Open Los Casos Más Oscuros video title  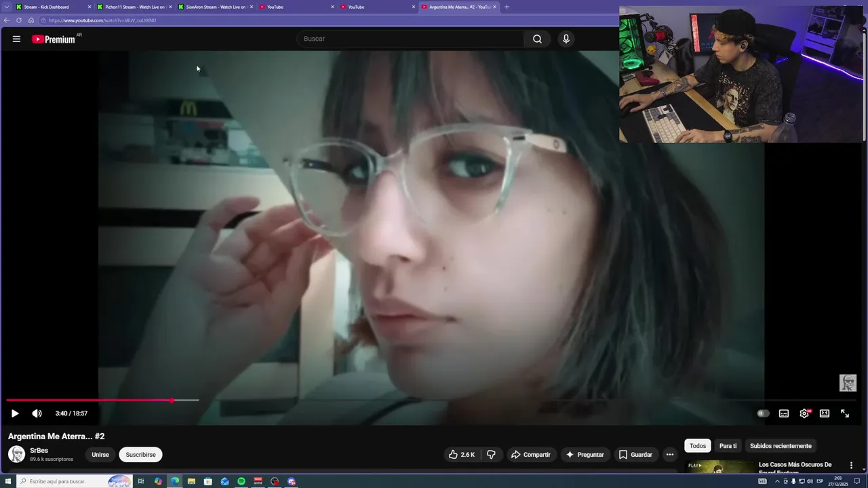tap(795, 468)
